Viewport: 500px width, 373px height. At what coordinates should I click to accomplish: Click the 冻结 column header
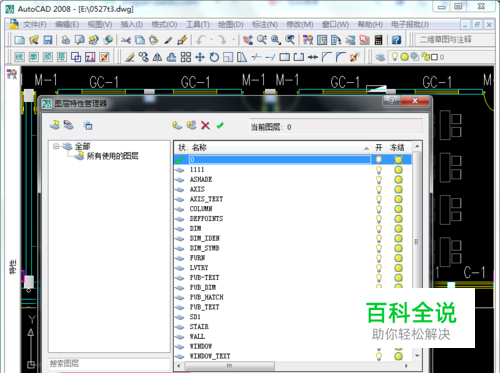coord(397,148)
